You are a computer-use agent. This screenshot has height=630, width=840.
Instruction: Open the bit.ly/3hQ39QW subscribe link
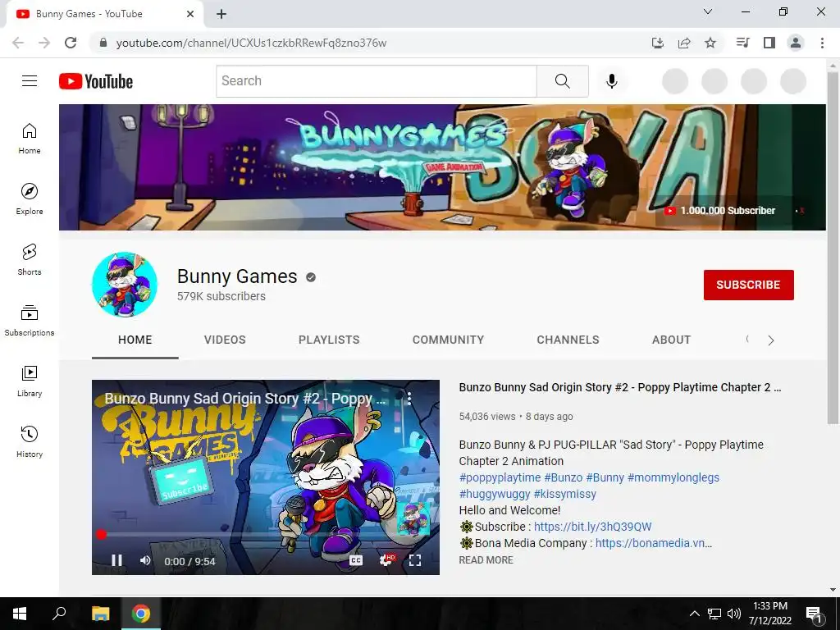point(592,527)
